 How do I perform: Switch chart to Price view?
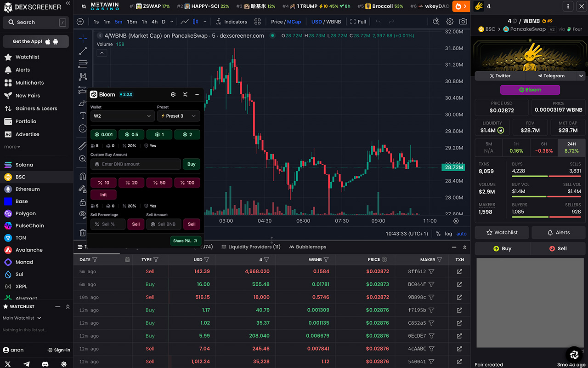point(277,22)
